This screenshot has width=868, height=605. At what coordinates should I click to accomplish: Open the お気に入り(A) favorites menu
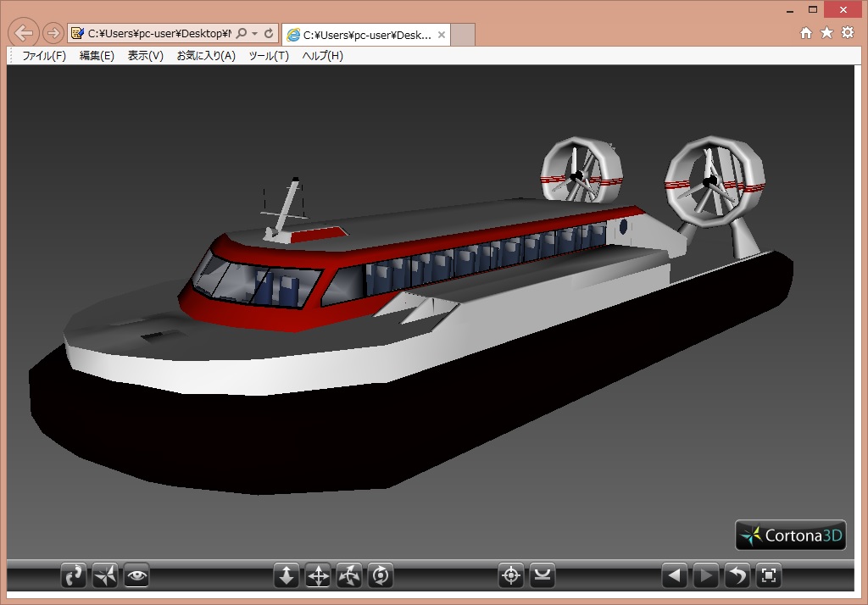pos(206,56)
